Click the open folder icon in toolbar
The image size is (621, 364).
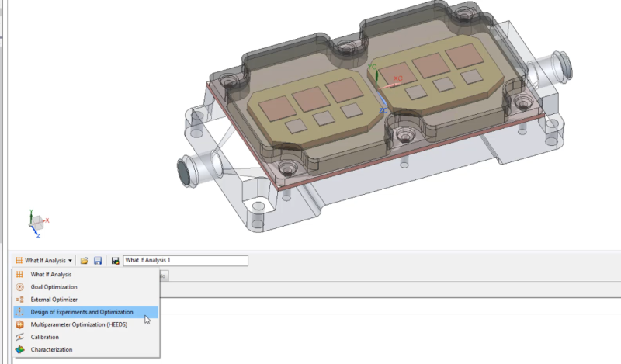85,261
